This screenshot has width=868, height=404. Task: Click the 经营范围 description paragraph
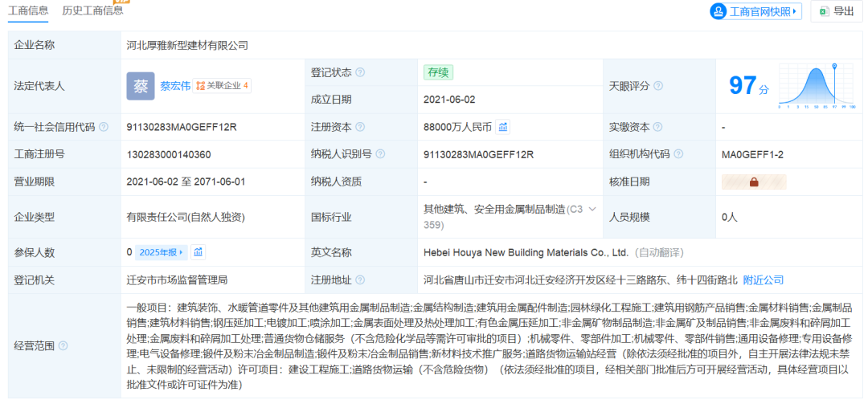tap(489, 346)
